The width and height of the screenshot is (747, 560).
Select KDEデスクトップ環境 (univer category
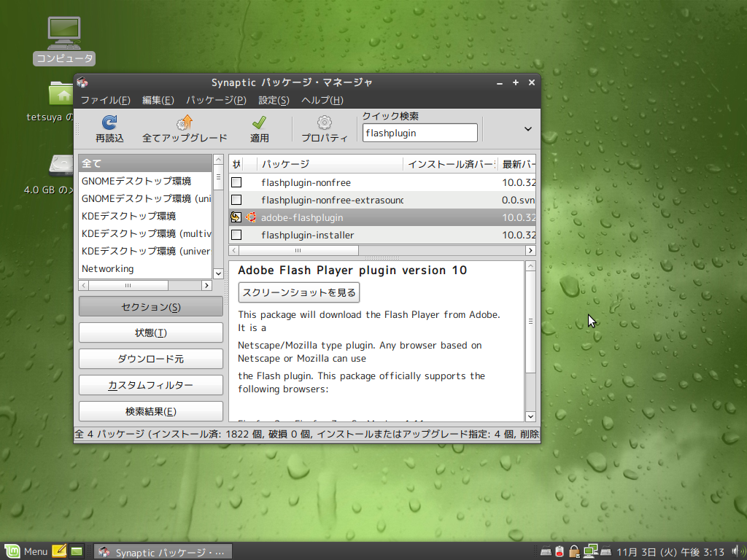click(x=145, y=251)
